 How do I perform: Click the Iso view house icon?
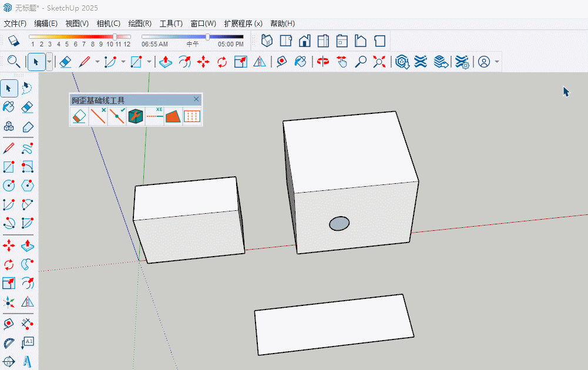point(267,41)
